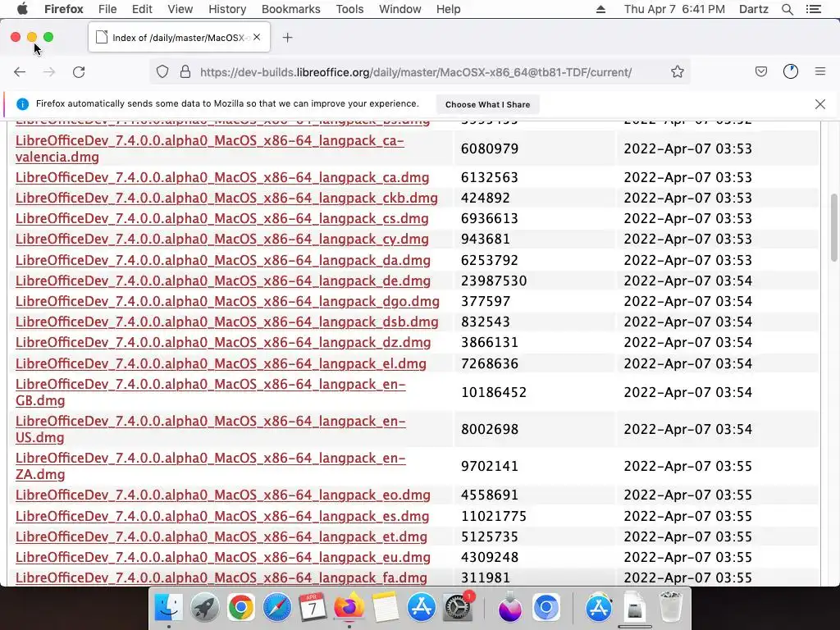Image resolution: width=840 pixels, height=630 pixels.
Task: Download the langpack_el.dmg file
Action: pos(221,363)
